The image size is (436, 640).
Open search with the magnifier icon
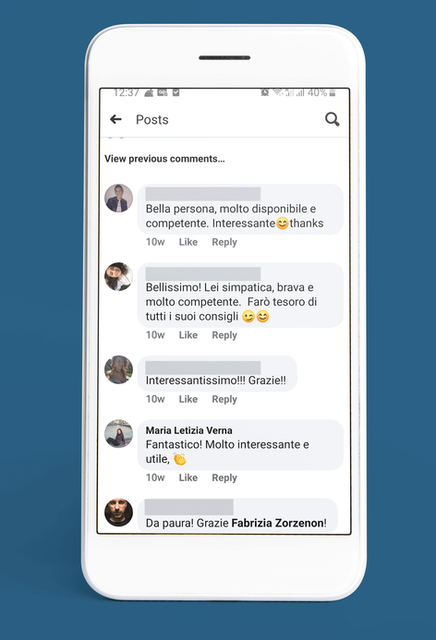[x=332, y=119]
